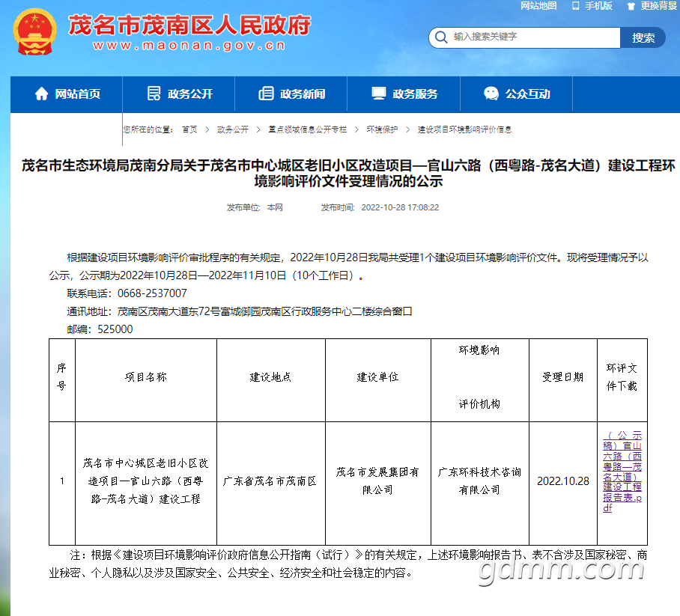This screenshot has height=616, width=680.
Task: Click the site title 茂名市茂南区人民政府
Action: 189,25
